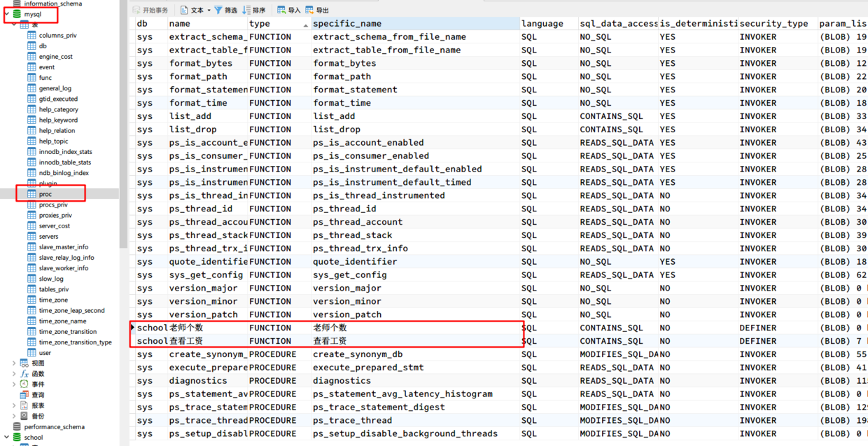Screen dimensions: 868x446
Task: Select the db table icon
Action: point(31,46)
